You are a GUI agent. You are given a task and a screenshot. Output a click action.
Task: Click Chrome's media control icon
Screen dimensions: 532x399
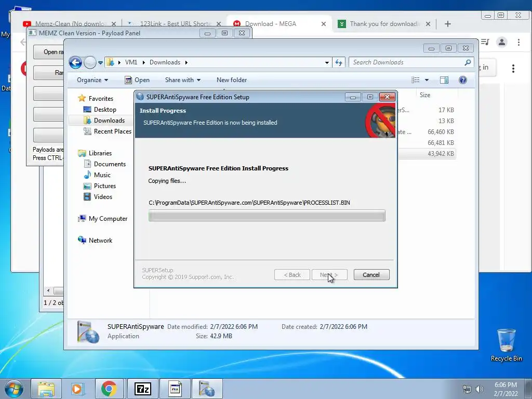click(x=485, y=42)
